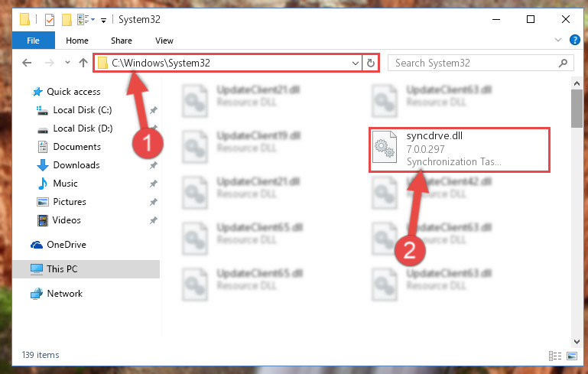
Task: Toggle pin on Pictures quick access item
Action: click(154, 202)
